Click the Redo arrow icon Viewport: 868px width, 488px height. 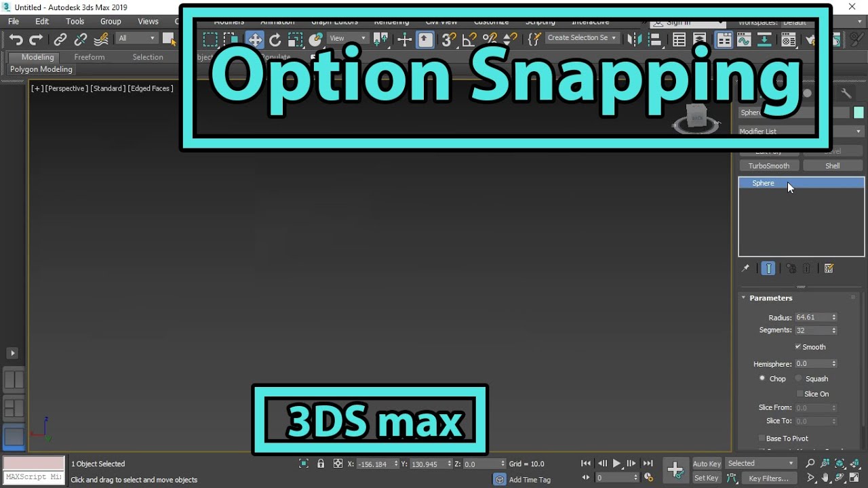point(36,39)
